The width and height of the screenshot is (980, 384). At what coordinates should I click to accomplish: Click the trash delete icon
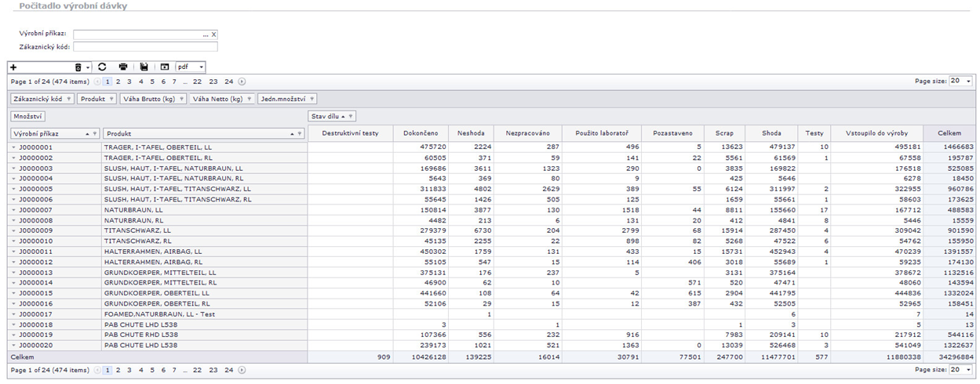click(x=78, y=67)
